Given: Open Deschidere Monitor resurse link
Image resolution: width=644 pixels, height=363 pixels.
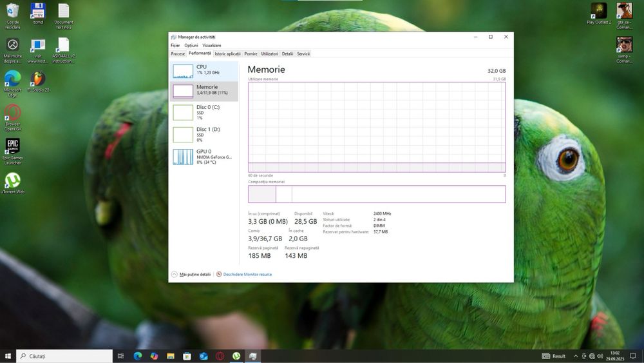Looking at the screenshot, I should (x=244, y=274).
